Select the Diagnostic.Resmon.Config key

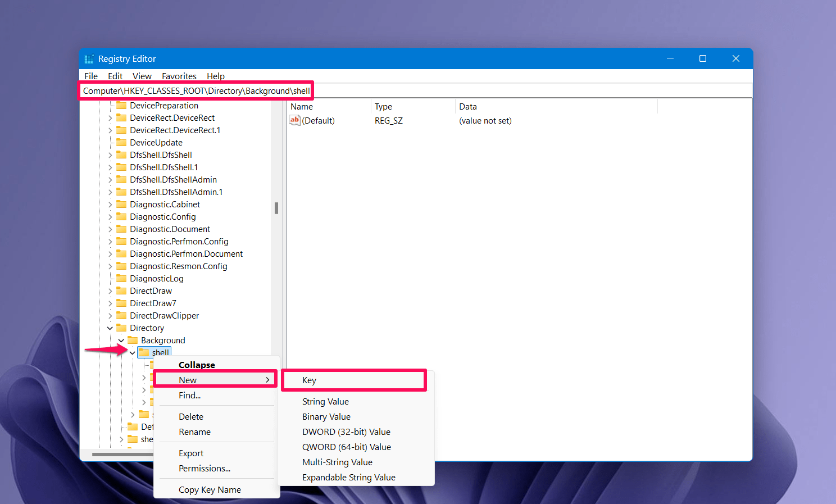click(179, 266)
